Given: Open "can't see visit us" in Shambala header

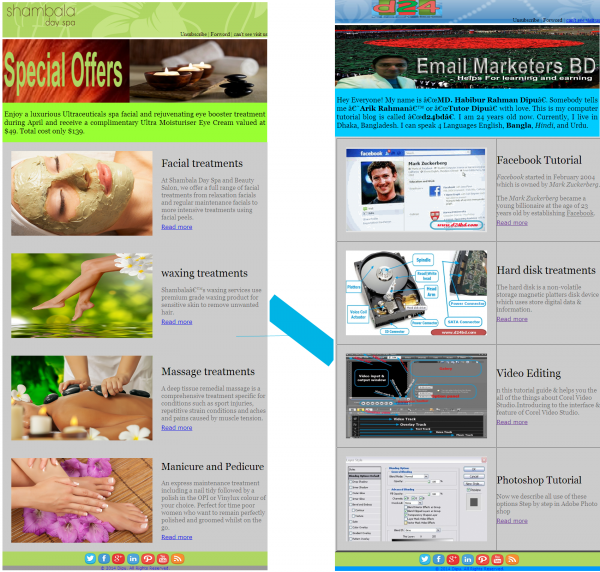Looking at the screenshot, I should click(251, 34).
